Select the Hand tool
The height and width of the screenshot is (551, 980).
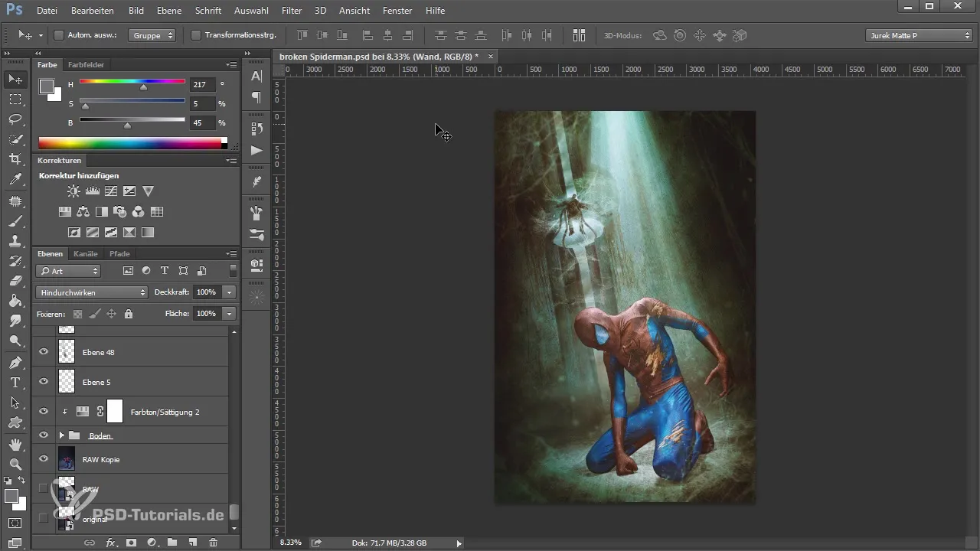(15, 444)
